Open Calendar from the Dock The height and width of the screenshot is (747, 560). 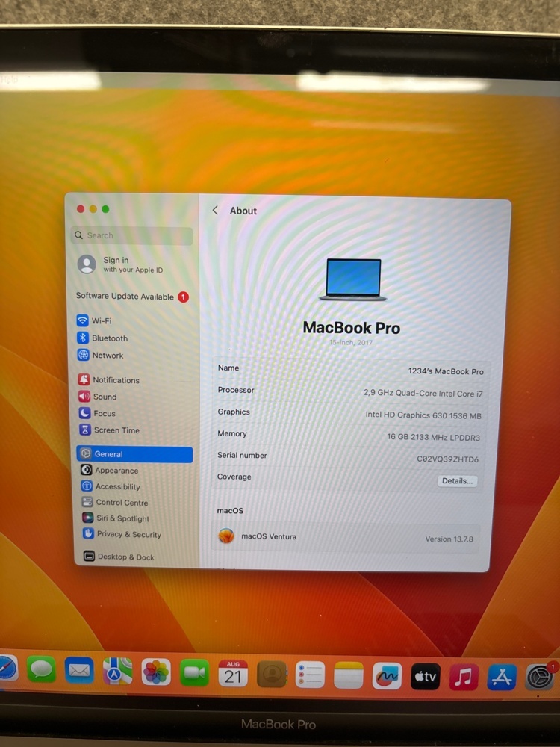[x=233, y=674]
